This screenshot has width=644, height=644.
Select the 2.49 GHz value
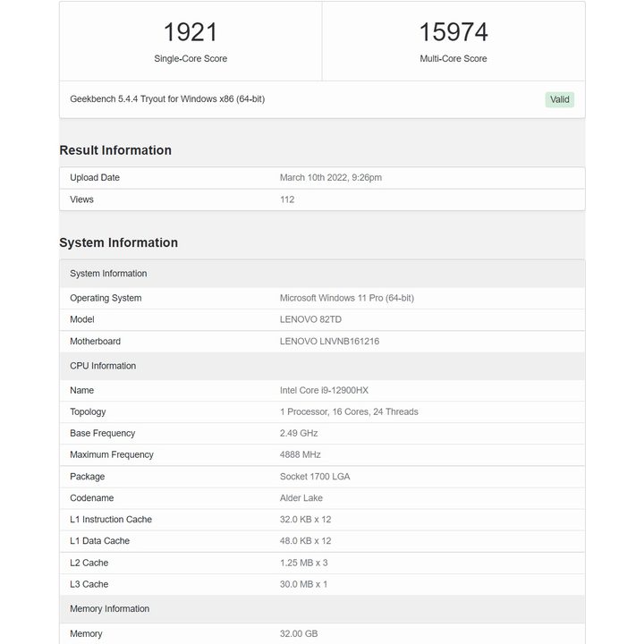click(299, 433)
